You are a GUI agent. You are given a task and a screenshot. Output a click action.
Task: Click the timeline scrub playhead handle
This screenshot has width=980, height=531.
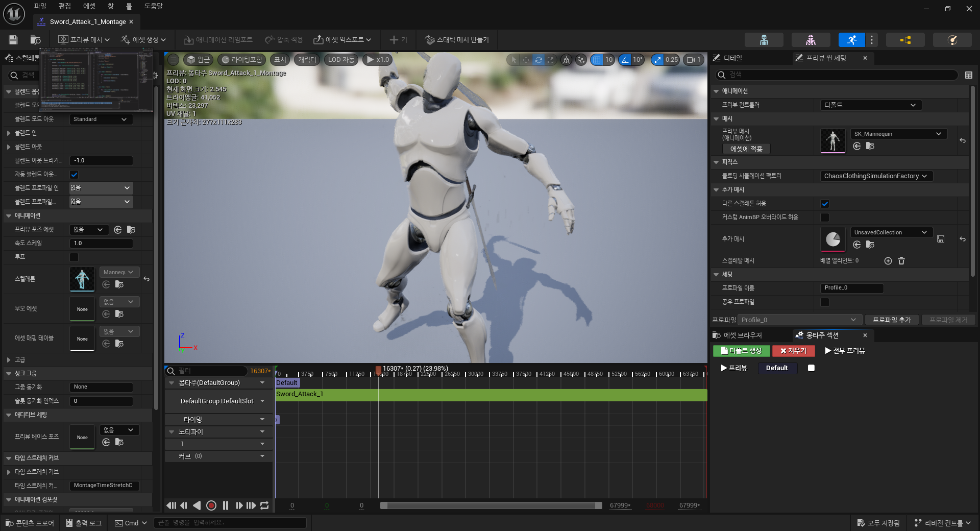[378, 370]
